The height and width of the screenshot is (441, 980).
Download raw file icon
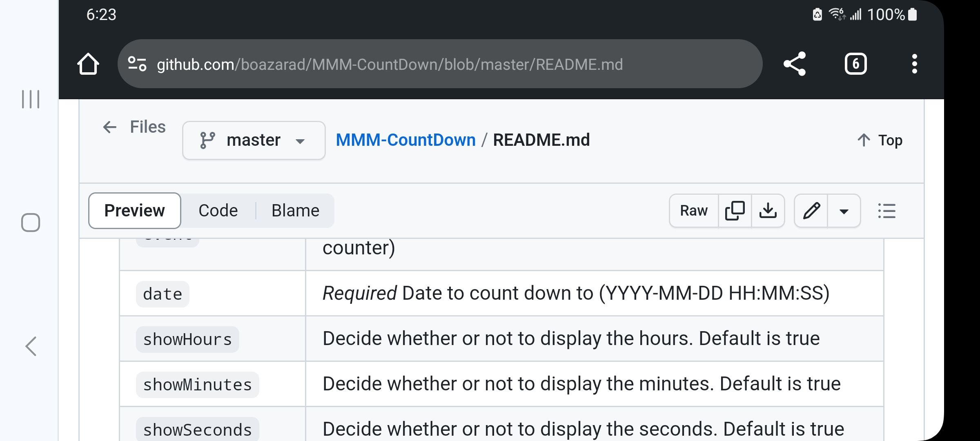coord(768,211)
